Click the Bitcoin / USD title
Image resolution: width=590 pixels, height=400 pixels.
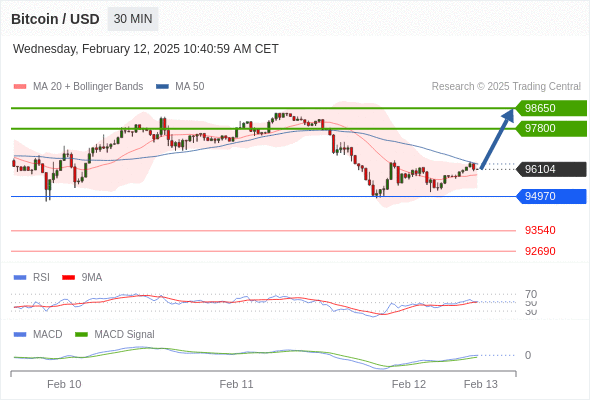55,19
